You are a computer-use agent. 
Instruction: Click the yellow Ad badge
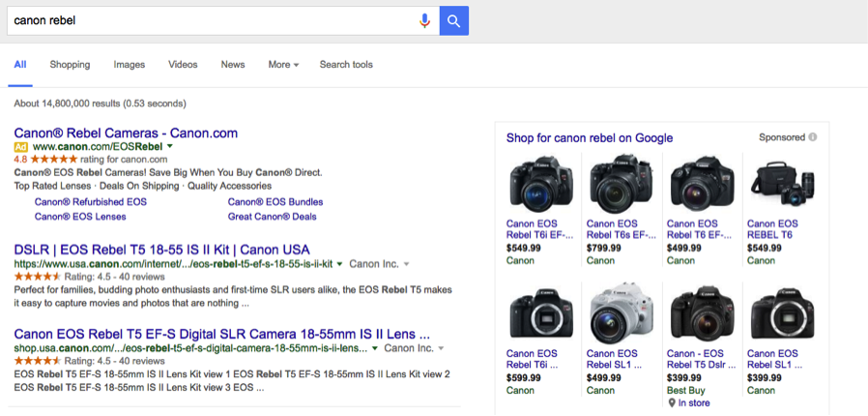click(20, 147)
